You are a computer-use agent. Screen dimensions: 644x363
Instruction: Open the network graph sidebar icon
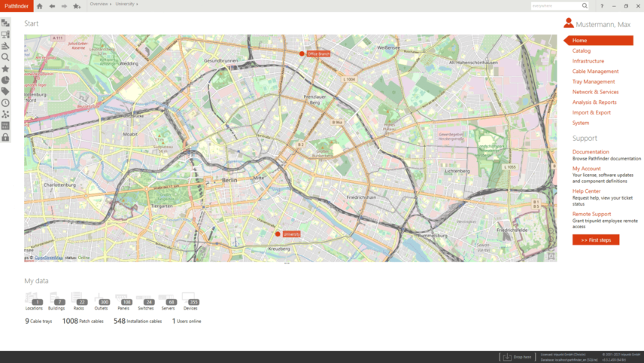coord(5,114)
